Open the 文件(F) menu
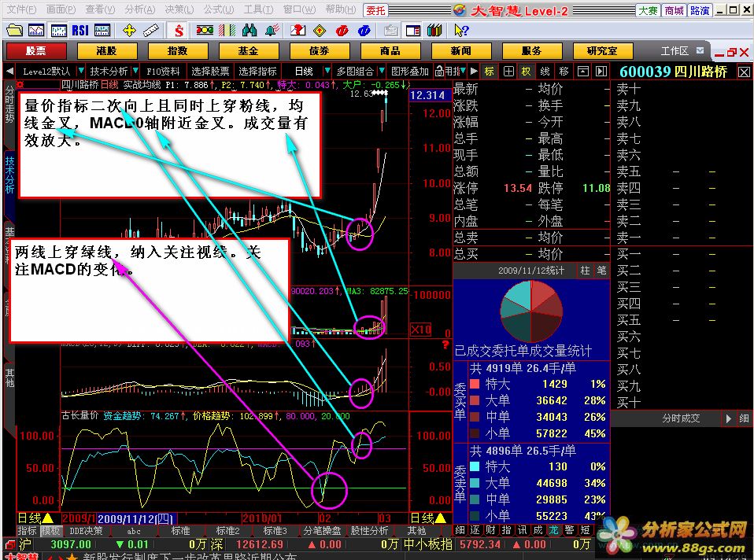 20,9
